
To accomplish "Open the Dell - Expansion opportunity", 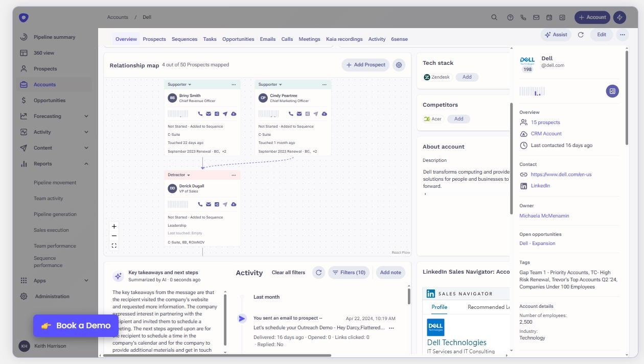I will pos(537,244).
